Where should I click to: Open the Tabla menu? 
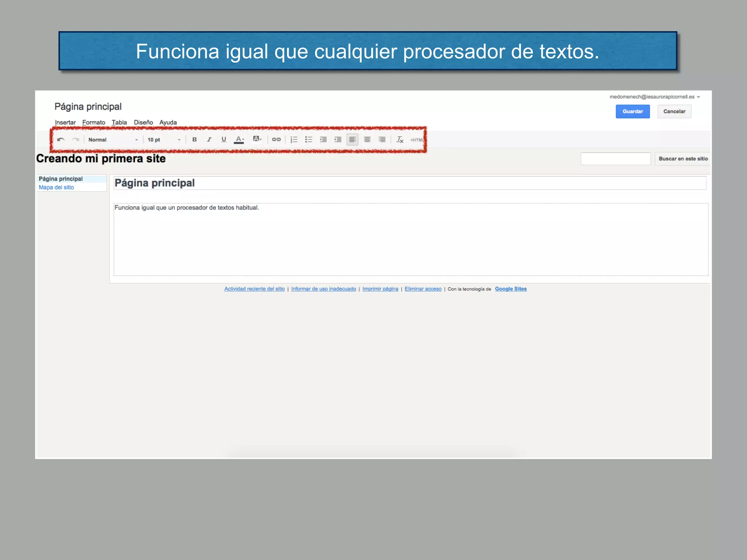click(119, 122)
